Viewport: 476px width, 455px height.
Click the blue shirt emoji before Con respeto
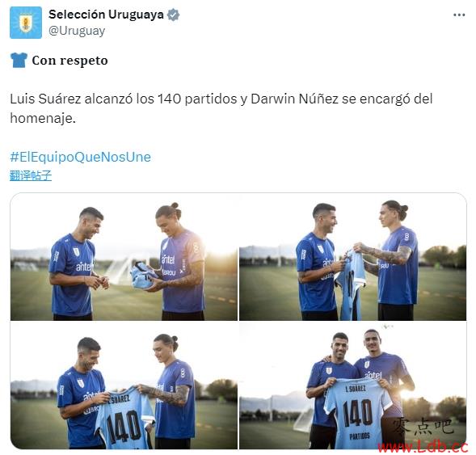(19, 60)
